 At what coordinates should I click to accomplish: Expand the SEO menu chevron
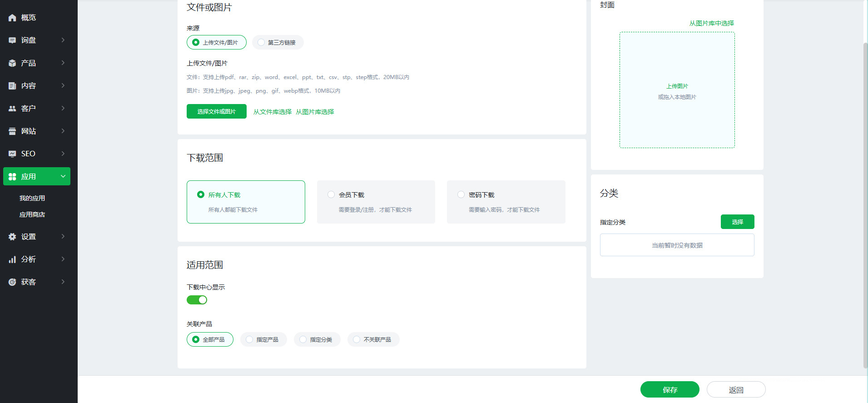[63, 154]
